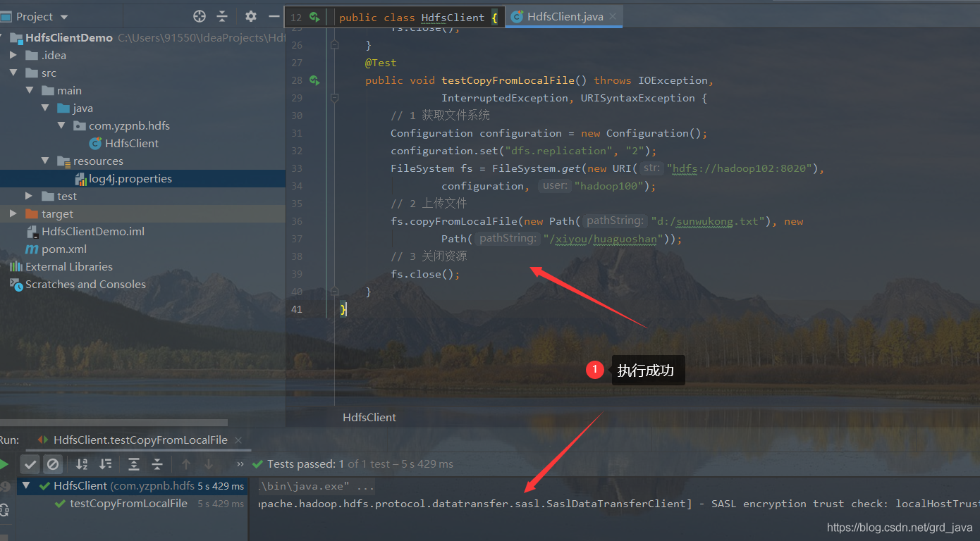This screenshot has width=980, height=541.
Task: Toggle Sort by Duration in test runner
Action: pos(105,464)
